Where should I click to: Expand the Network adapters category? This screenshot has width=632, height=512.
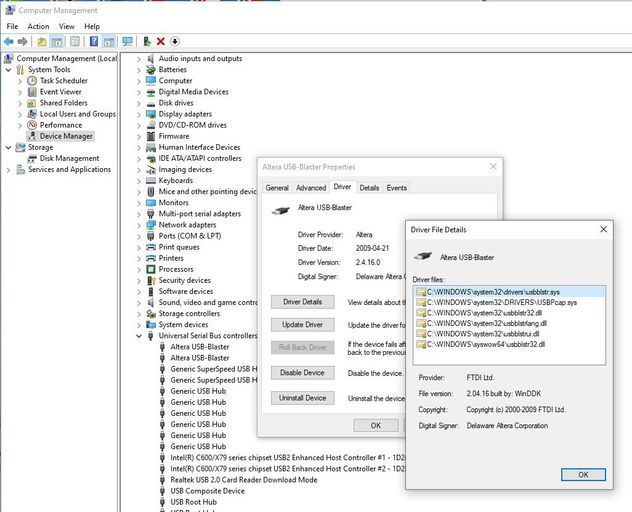tap(139, 225)
